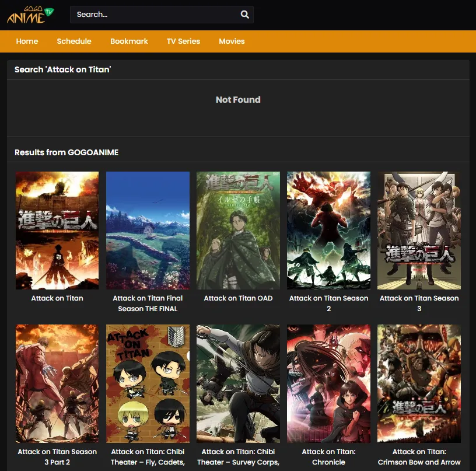Click the magnifying glass search icon
This screenshot has width=476, height=471.
coord(245,15)
